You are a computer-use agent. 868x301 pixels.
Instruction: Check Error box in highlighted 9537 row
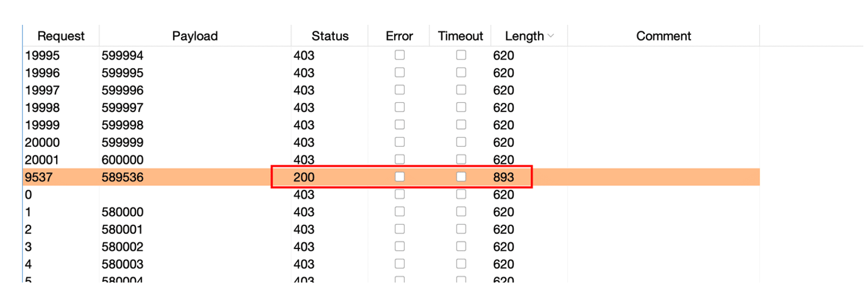[x=399, y=177]
